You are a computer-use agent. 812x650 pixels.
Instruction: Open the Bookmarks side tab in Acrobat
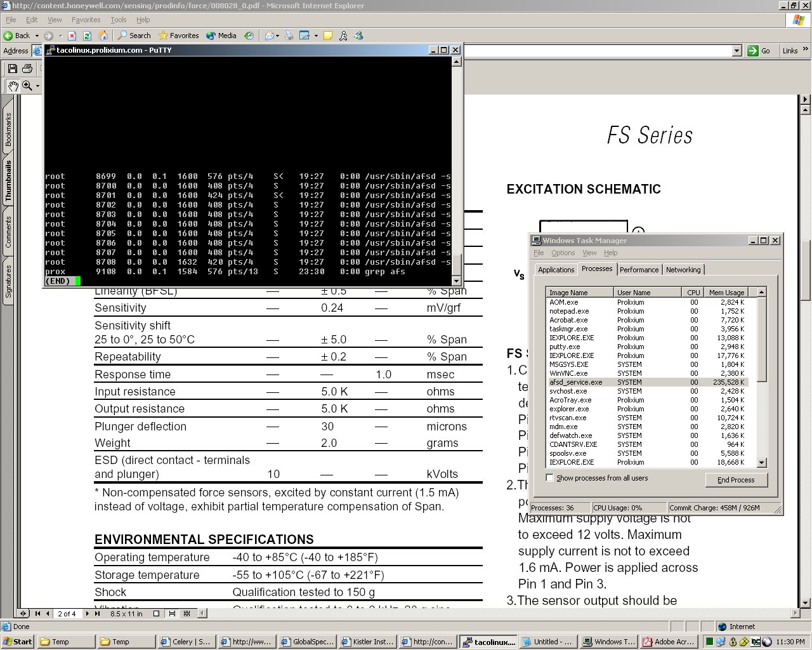click(8, 129)
